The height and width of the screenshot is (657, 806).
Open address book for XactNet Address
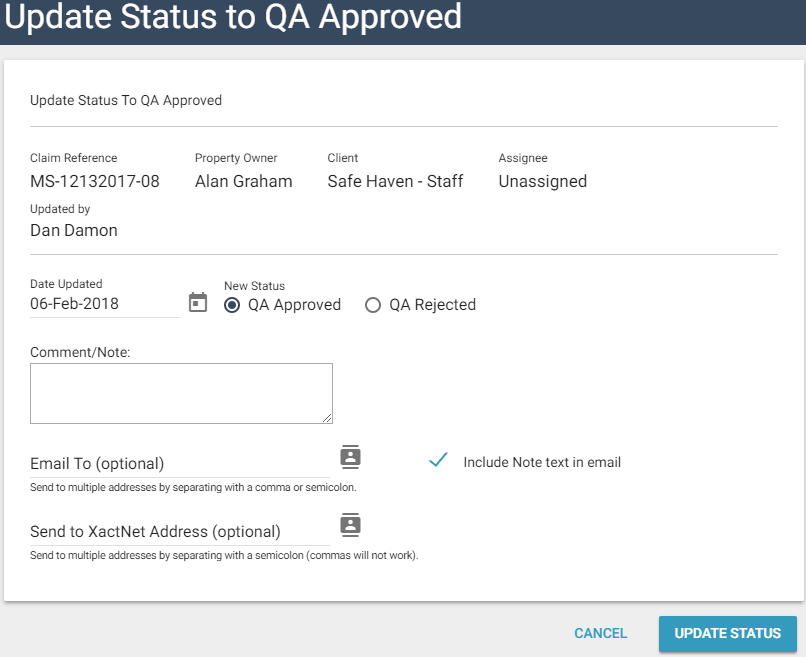(x=350, y=525)
